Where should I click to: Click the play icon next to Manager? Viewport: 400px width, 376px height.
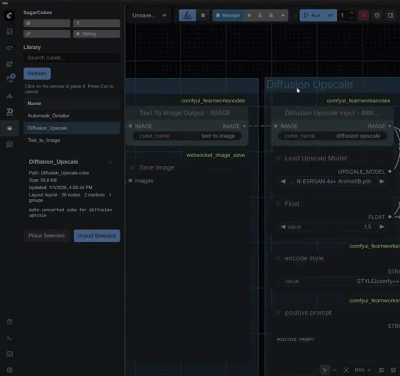249,15
